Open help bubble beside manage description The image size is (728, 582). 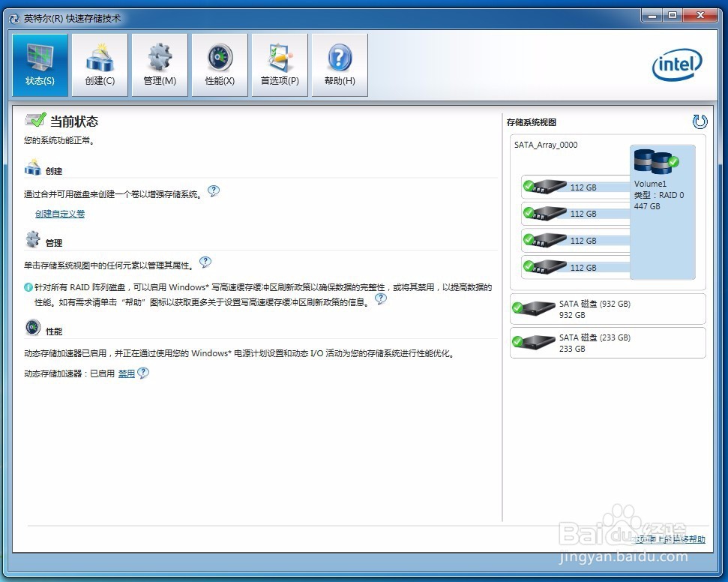coord(205,262)
